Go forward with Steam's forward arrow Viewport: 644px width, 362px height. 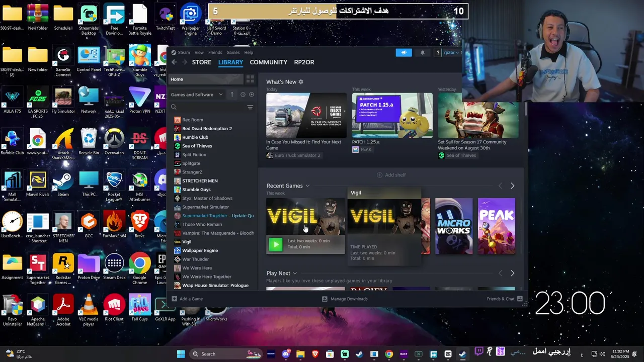[185, 62]
